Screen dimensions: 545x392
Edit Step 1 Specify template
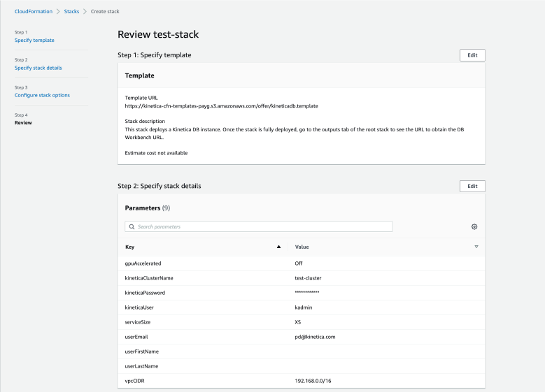pyautogui.click(x=472, y=55)
